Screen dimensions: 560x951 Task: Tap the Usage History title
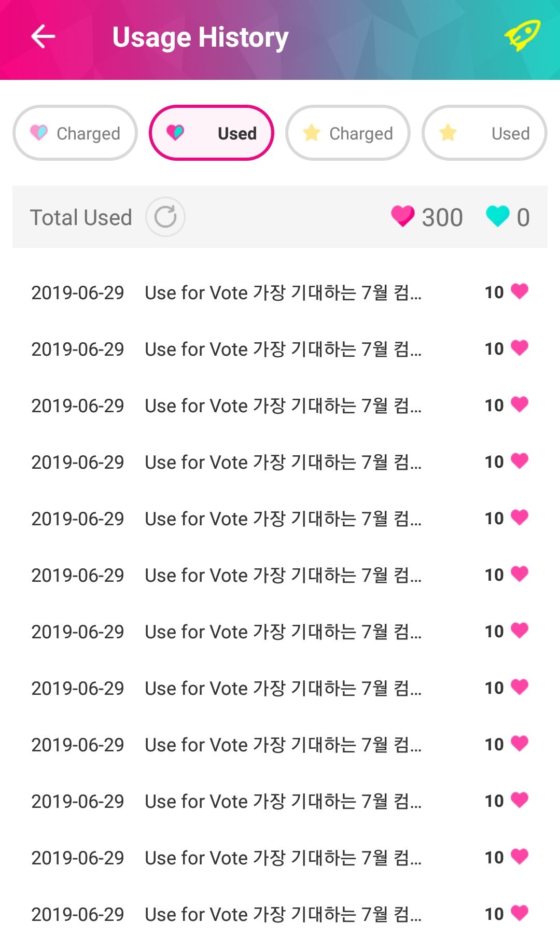point(200,37)
